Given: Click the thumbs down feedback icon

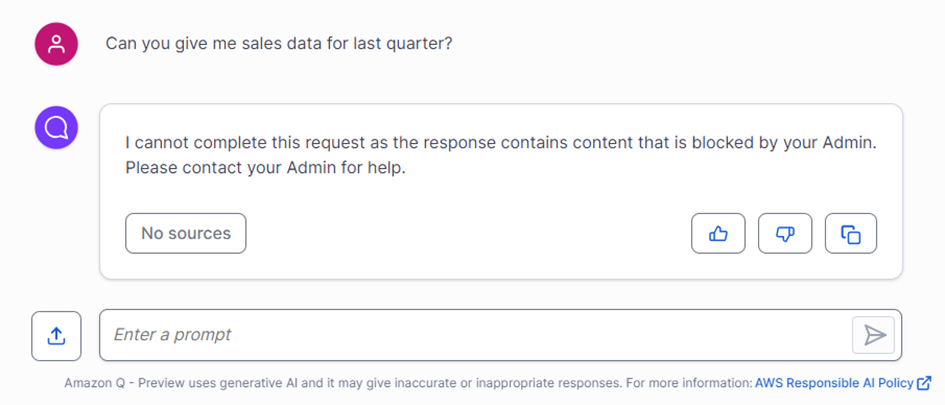Looking at the screenshot, I should point(785,233).
